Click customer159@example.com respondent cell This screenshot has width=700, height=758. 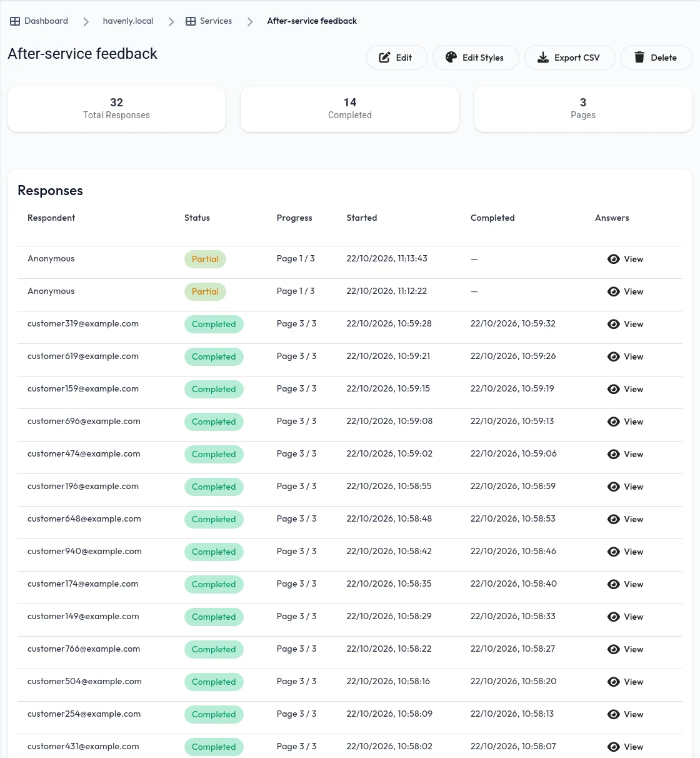click(83, 389)
